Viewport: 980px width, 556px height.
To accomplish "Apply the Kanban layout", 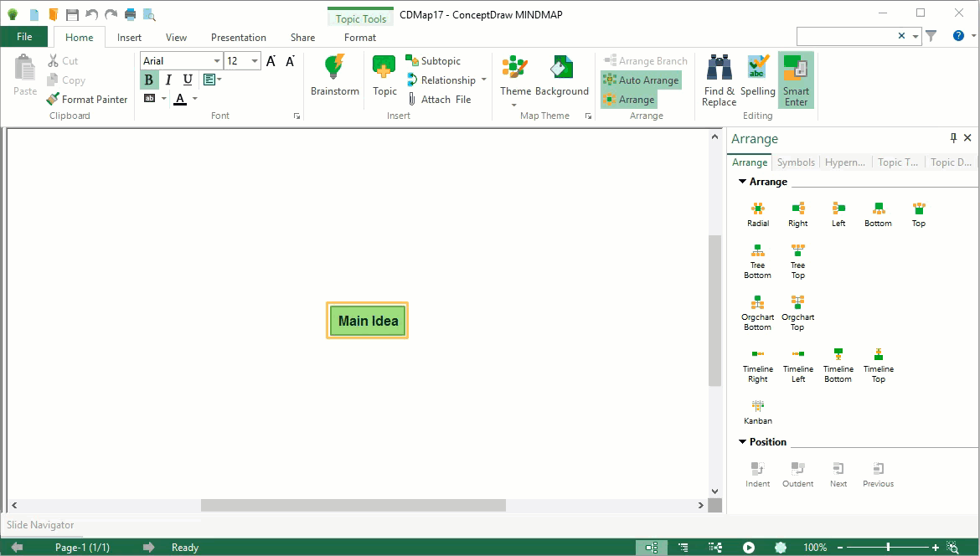I will tap(757, 412).
